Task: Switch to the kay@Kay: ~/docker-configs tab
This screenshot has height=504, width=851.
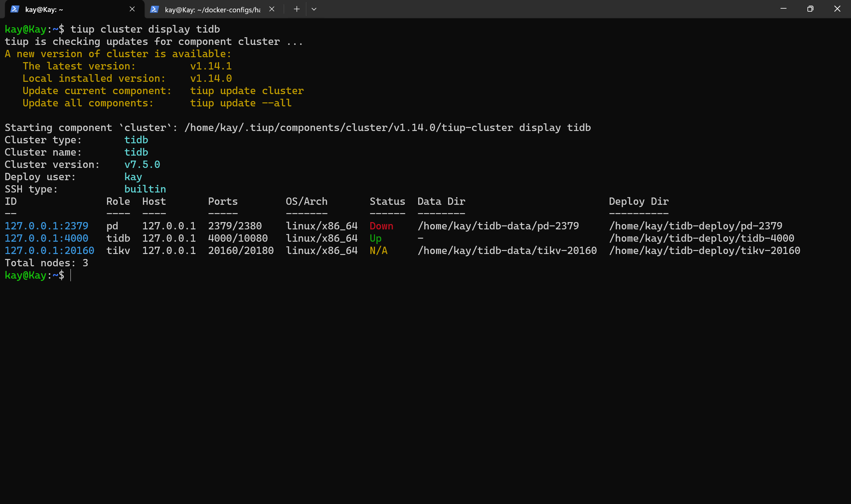Action: [x=212, y=9]
